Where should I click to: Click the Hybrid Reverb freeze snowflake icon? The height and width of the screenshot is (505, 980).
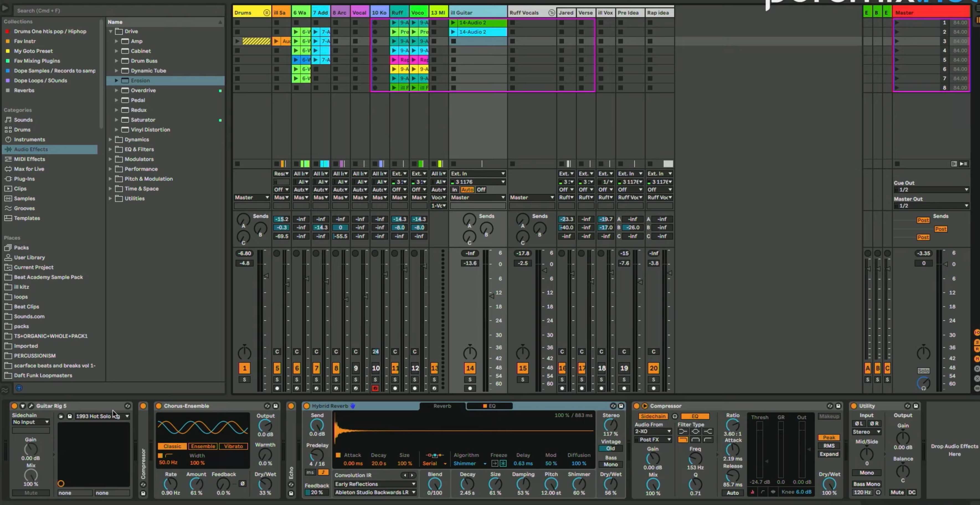503,463
